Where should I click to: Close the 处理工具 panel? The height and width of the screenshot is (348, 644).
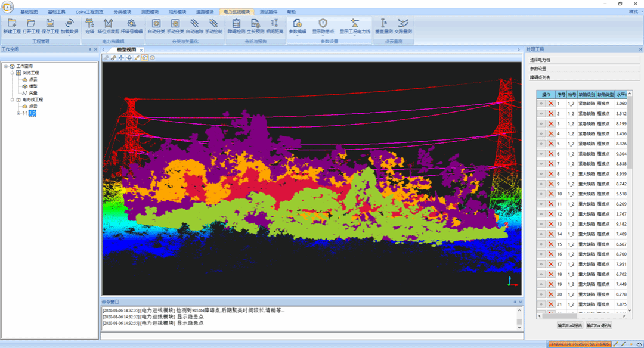click(640, 49)
